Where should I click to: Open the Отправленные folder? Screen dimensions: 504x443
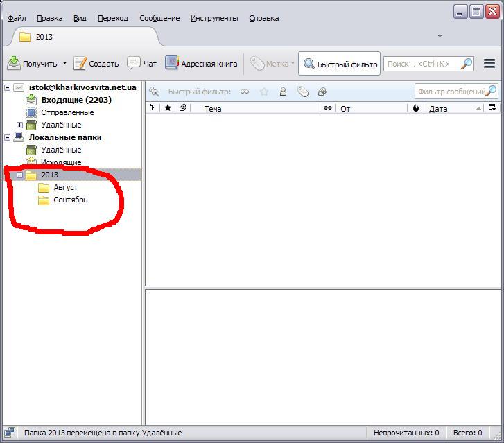67,112
